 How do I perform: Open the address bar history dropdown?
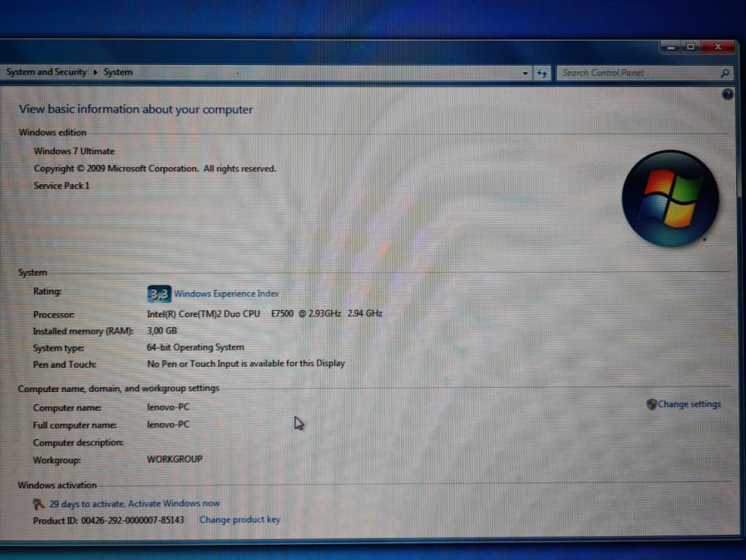pyautogui.click(x=525, y=73)
